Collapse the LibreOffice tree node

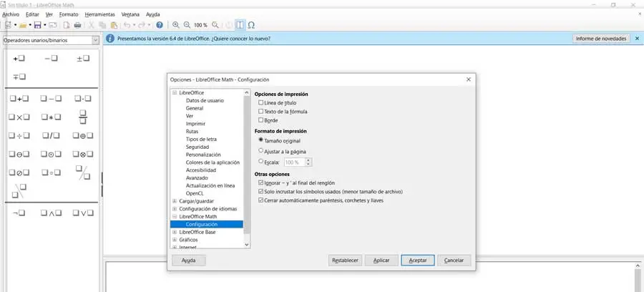point(175,93)
